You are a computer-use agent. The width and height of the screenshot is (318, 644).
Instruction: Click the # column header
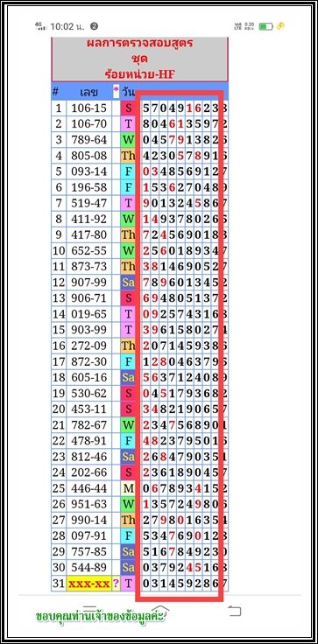coord(55,92)
